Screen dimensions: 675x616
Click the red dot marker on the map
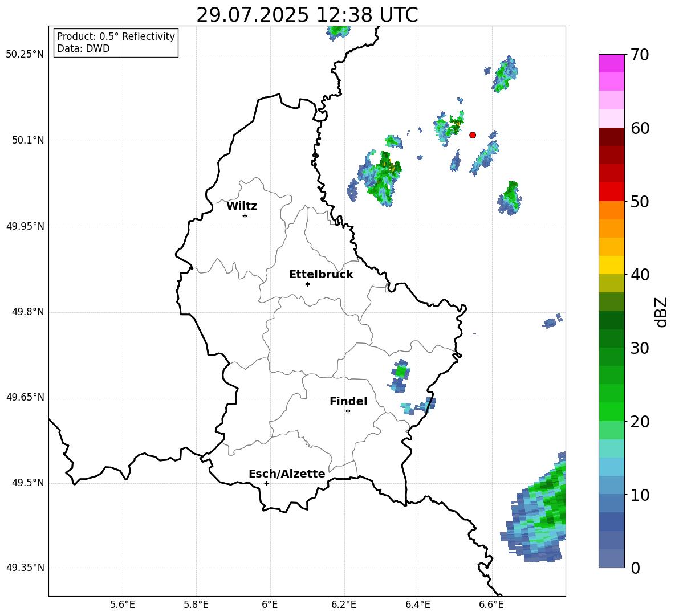(473, 135)
